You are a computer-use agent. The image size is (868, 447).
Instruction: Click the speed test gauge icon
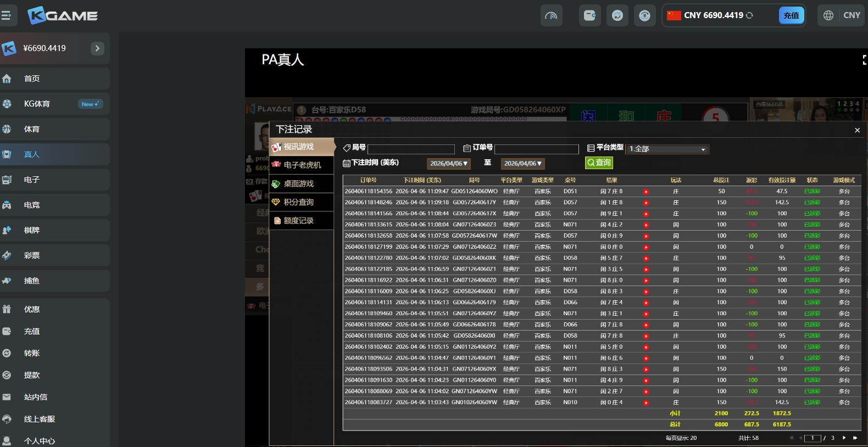click(x=551, y=15)
